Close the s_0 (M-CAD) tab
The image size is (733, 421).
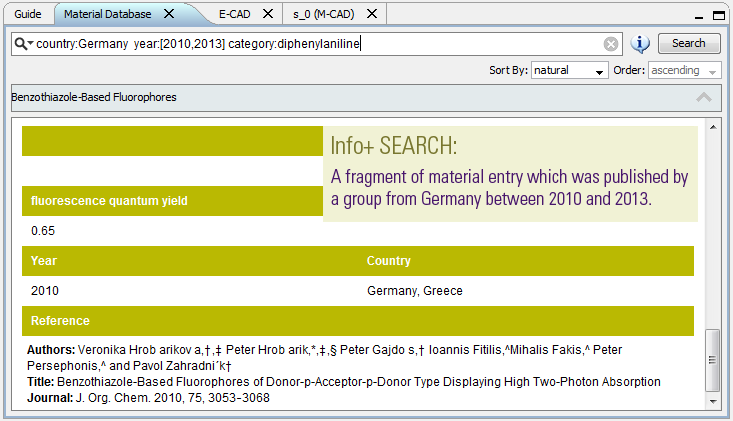click(x=371, y=14)
